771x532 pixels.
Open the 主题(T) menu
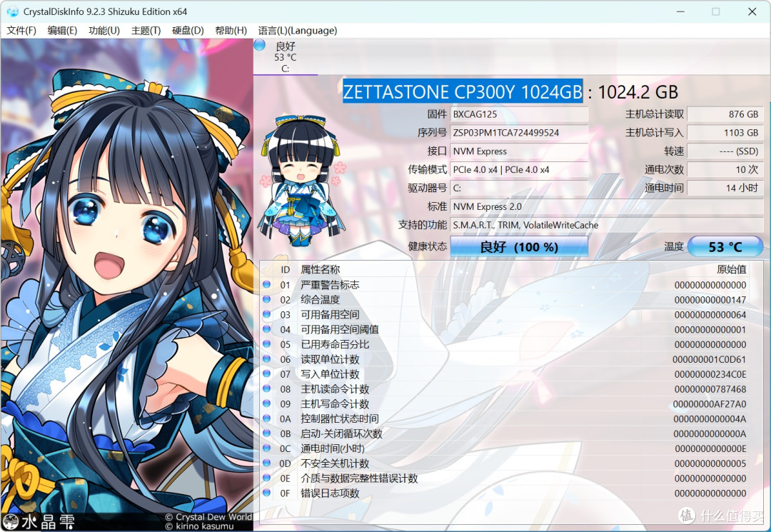pyautogui.click(x=146, y=31)
